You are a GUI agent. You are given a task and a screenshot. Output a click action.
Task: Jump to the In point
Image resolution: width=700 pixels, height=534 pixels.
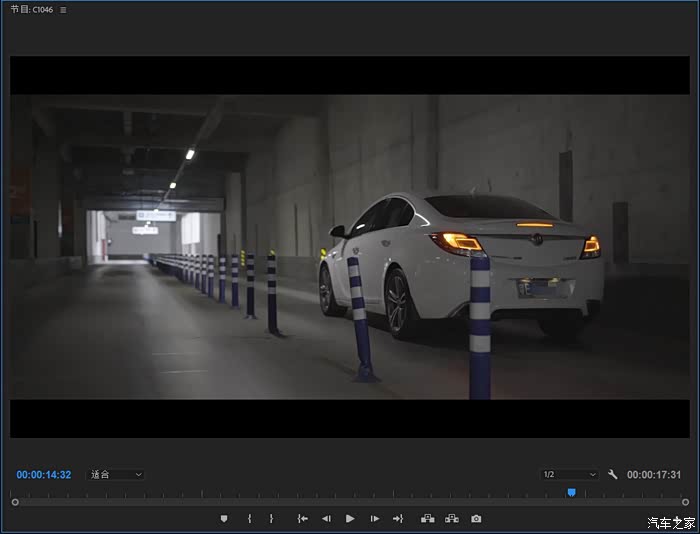click(302, 518)
